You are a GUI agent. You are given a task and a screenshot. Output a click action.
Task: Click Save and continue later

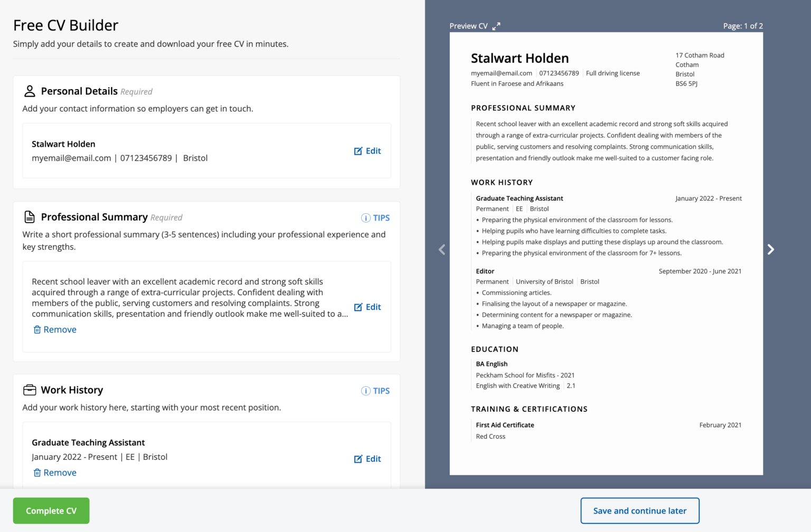tap(639, 510)
